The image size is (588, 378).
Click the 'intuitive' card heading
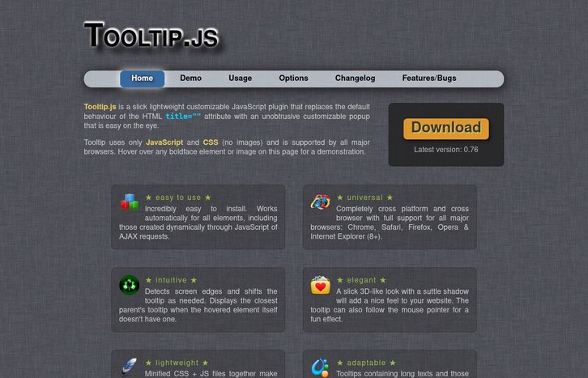(x=171, y=280)
